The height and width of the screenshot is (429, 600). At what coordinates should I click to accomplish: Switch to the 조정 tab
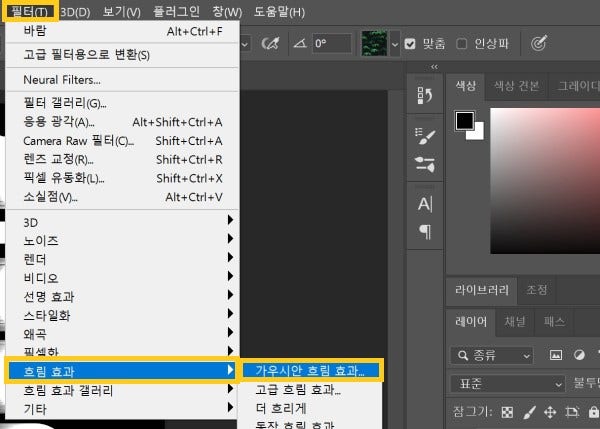pos(536,290)
